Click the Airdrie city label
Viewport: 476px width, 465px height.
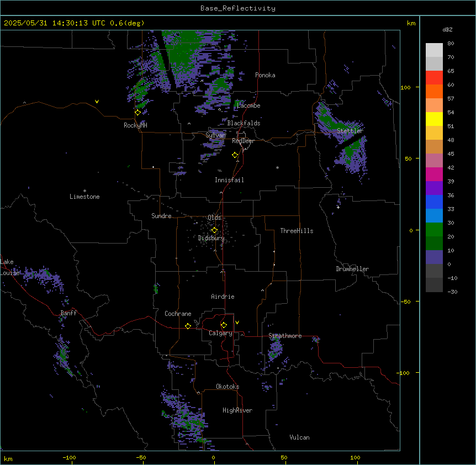coord(223,297)
